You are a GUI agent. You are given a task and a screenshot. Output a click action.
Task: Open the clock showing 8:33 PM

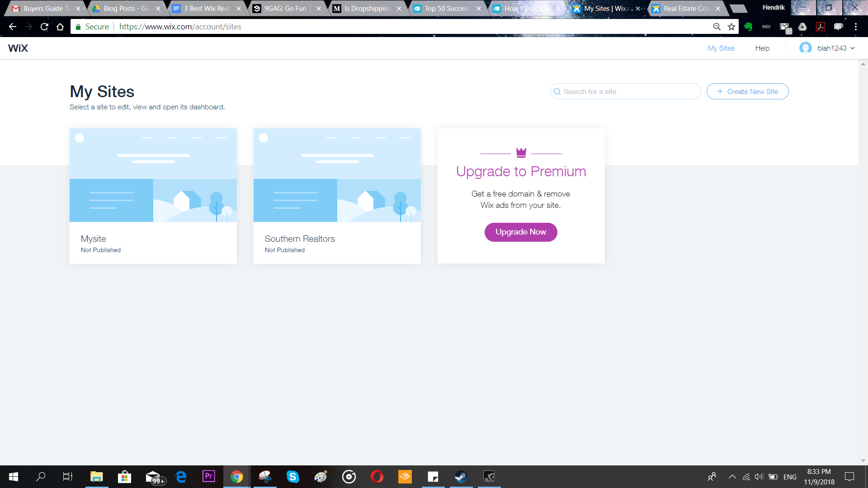click(819, 477)
